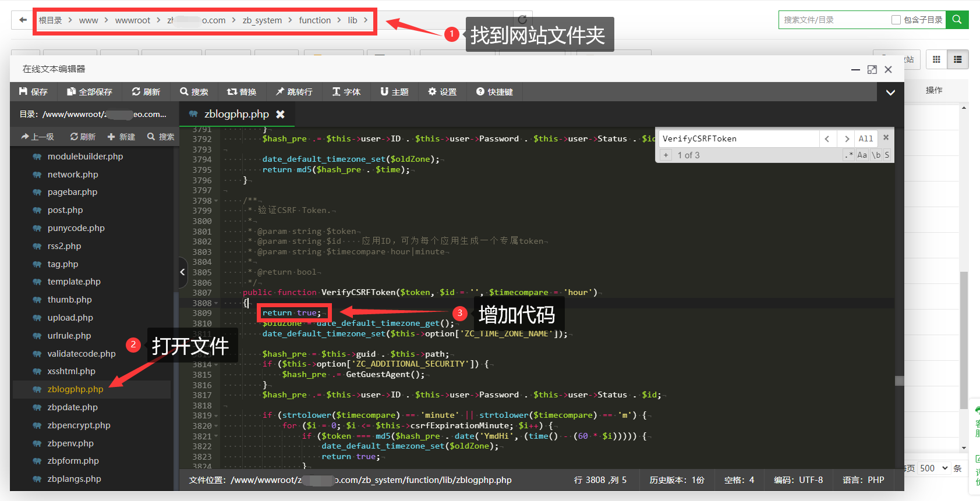
Task: Fold code block at line 3808
Action: pyautogui.click(x=217, y=303)
